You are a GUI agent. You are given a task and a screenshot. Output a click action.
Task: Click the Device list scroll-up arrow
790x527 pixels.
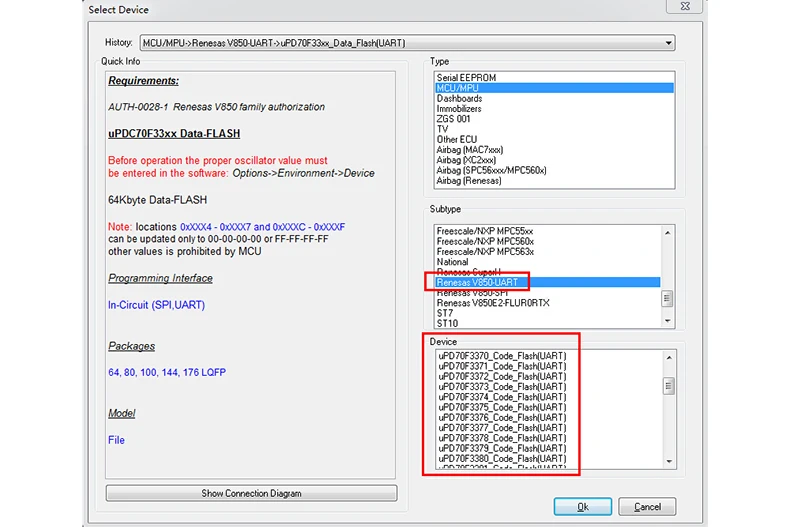[669, 358]
